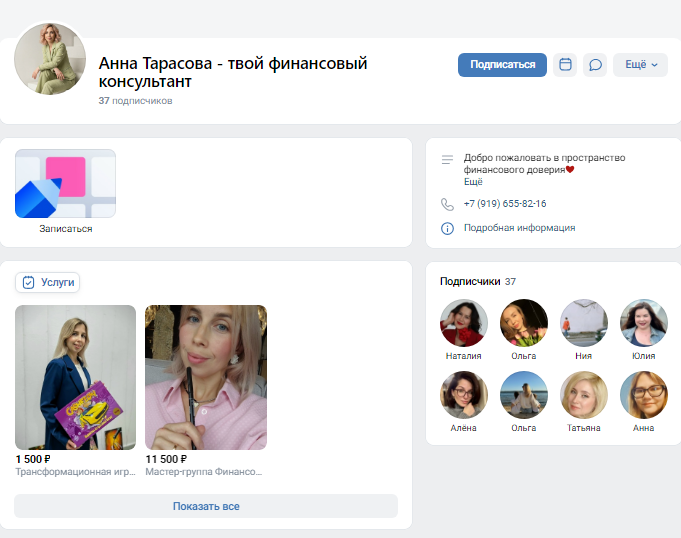Viewport: 681px width, 538px height.
Task: Click the community title Анна Тарасова
Action: [233, 72]
